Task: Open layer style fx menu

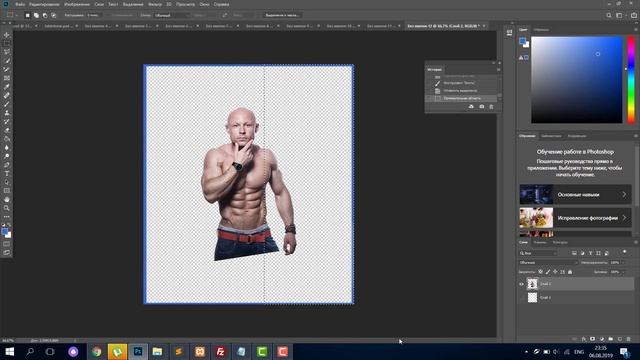Action: pos(584,339)
